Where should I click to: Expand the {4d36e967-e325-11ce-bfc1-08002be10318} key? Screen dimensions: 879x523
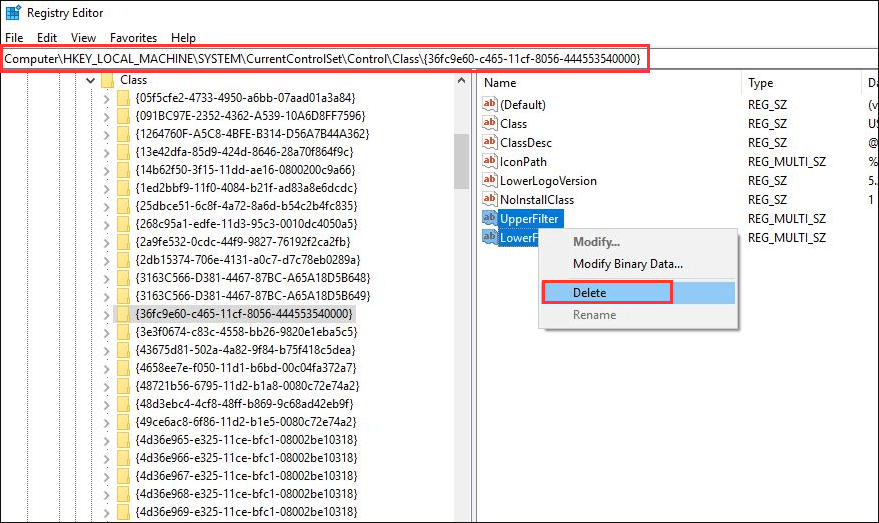point(107,476)
